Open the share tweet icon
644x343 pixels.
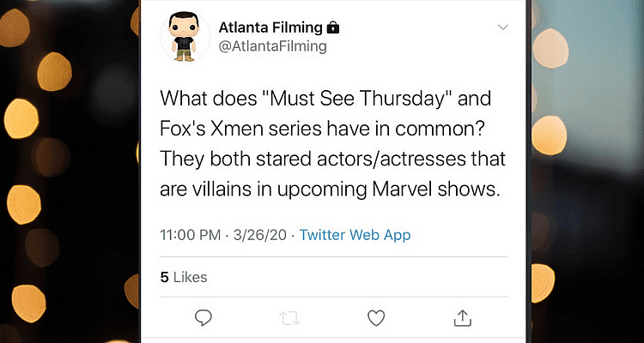click(x=462, y=318)
